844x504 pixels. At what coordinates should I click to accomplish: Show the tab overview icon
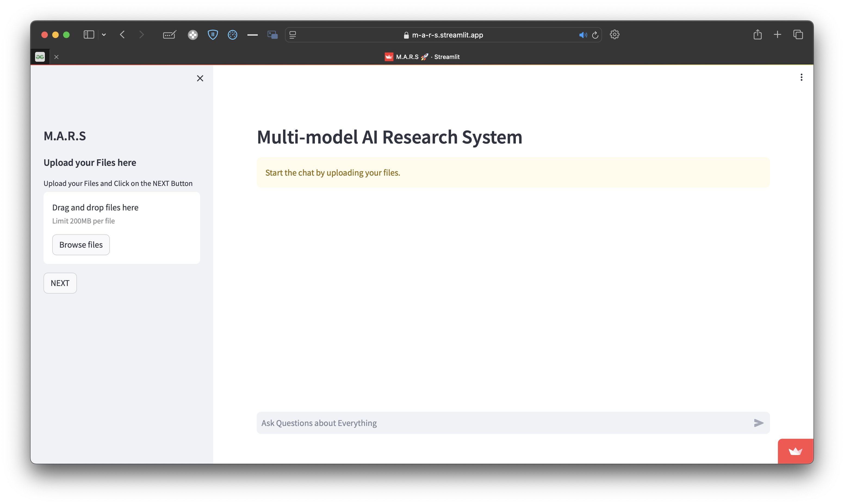pyautogui.click(x=798, y=35)
